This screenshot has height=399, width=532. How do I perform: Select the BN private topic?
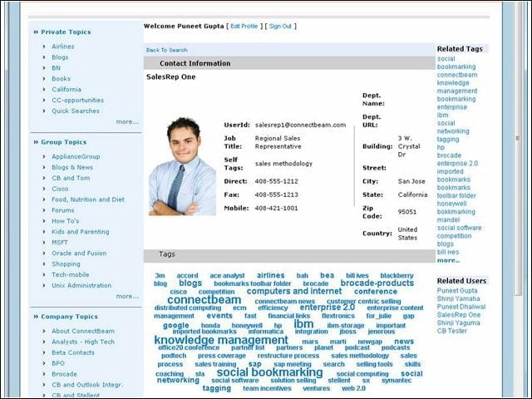(56, 68)
